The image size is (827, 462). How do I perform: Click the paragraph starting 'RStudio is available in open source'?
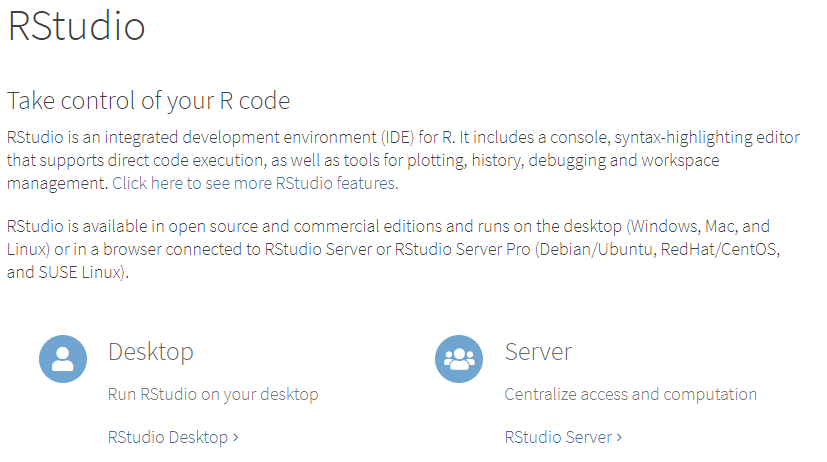[x=393, y=249]
